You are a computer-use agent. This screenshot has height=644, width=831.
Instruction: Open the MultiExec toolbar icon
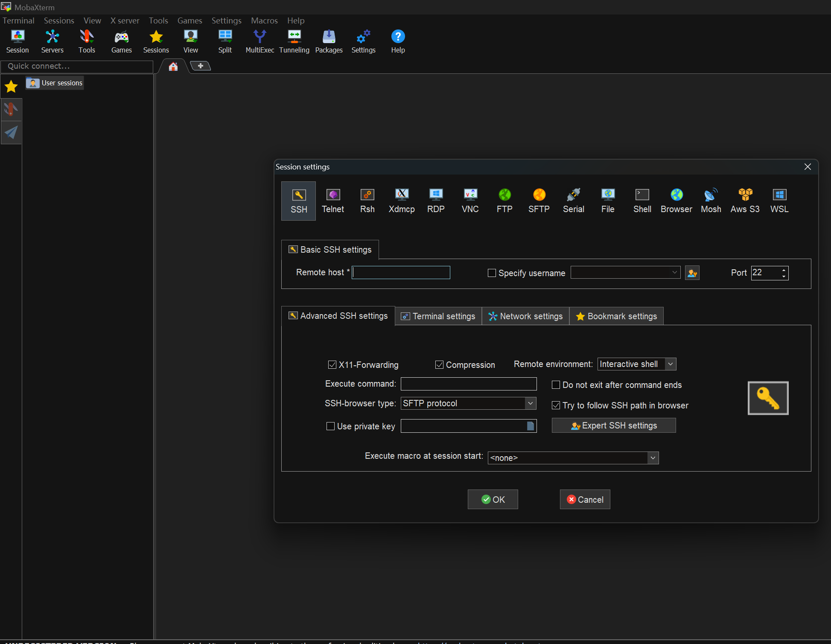pos(260,41)
